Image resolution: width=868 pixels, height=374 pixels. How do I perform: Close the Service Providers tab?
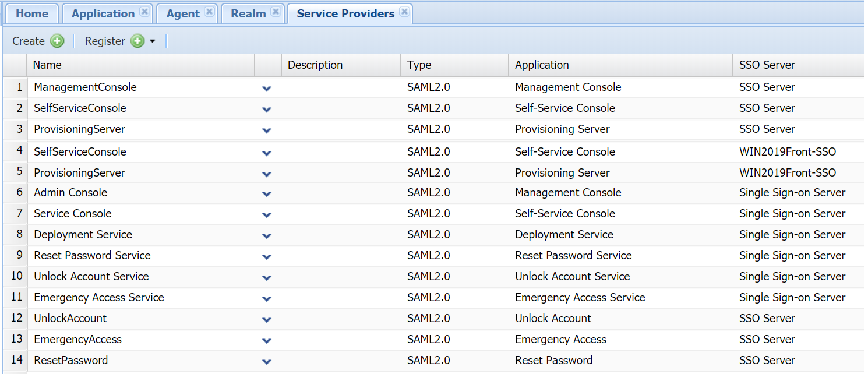pos(404,12)
